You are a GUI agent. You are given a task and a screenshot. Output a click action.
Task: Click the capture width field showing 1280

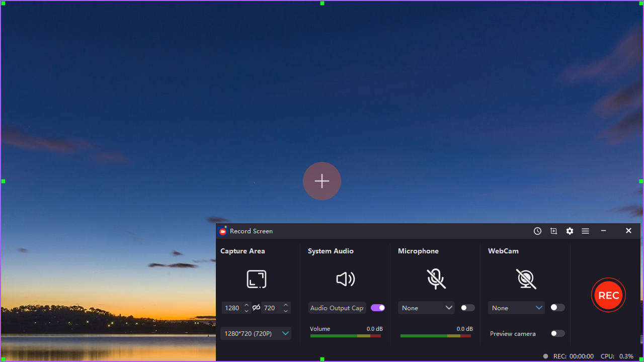[x=232, y=308]
